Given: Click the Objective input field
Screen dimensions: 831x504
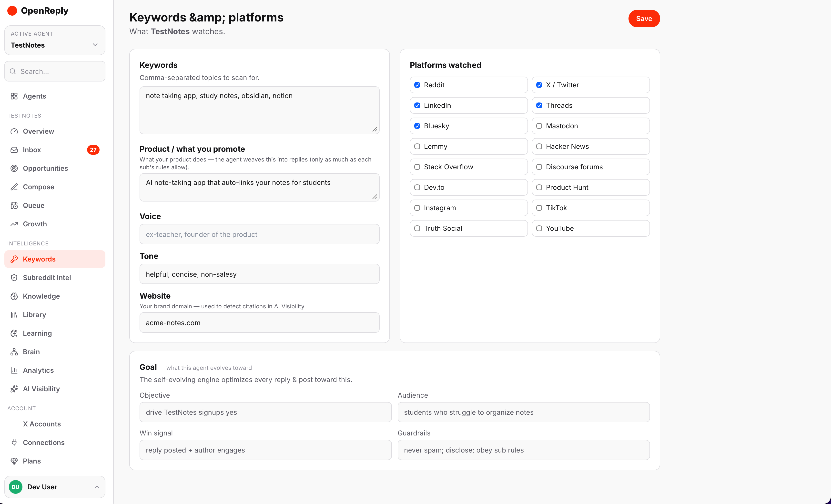Looking at the screenshot, I should tap(265, 412).
